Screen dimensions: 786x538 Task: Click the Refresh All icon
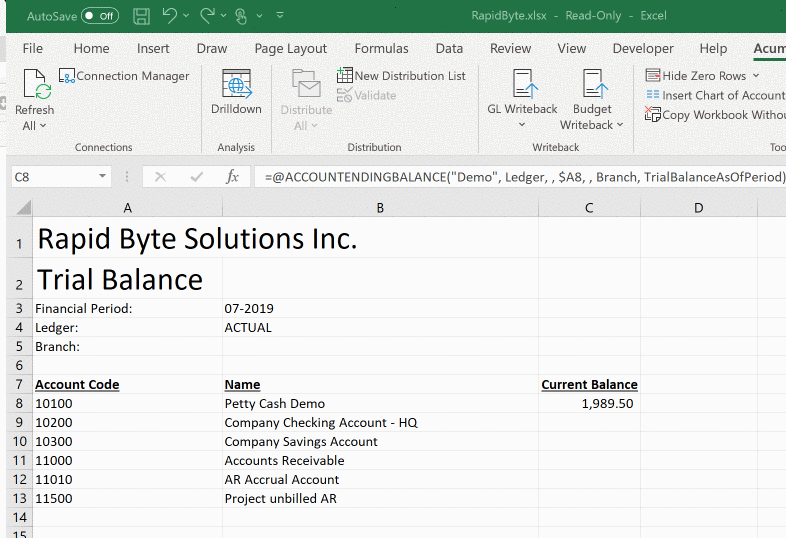point(36,84)
